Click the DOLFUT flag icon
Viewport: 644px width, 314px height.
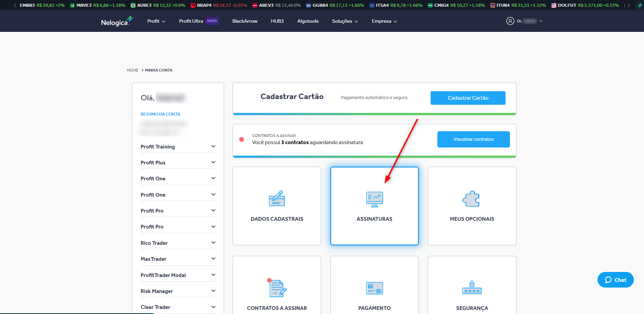pos(554,5)
